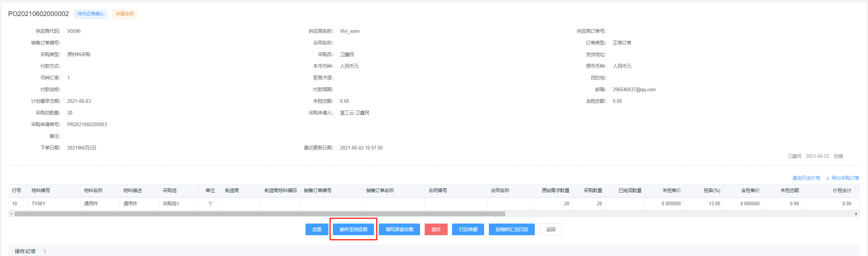
Task: Expand the 操作记录 chevron arrow
Action: pos(45,251)
